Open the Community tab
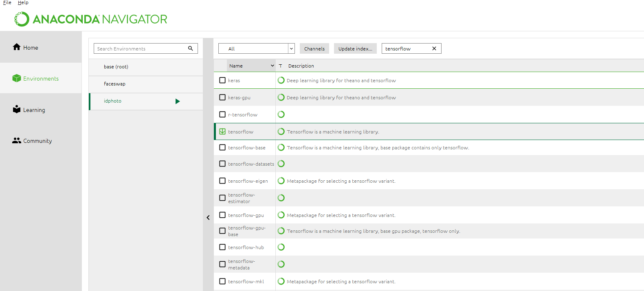644x291 pixels. [x=41, y=141]
